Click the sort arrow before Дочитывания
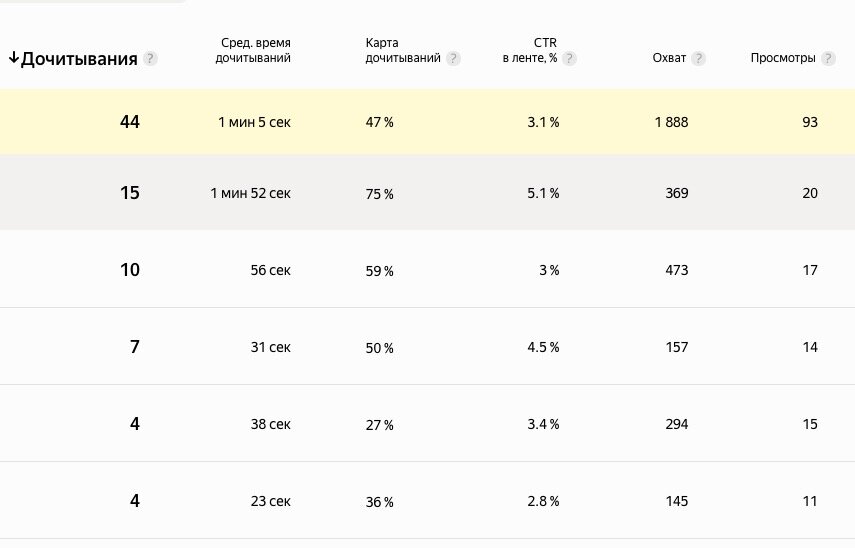855x548 pixels. [13, 58]
